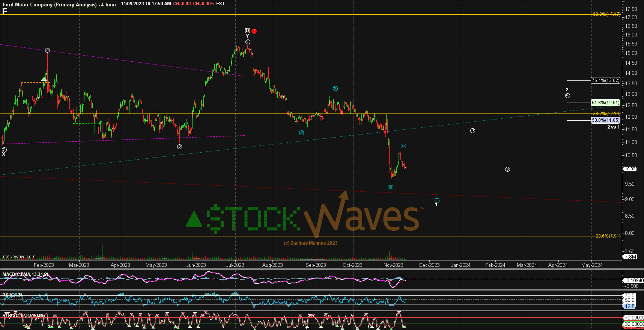Click the ticker symbol F in the corner
This screenshot has height=330, width=644.
[x=5, y=12]
